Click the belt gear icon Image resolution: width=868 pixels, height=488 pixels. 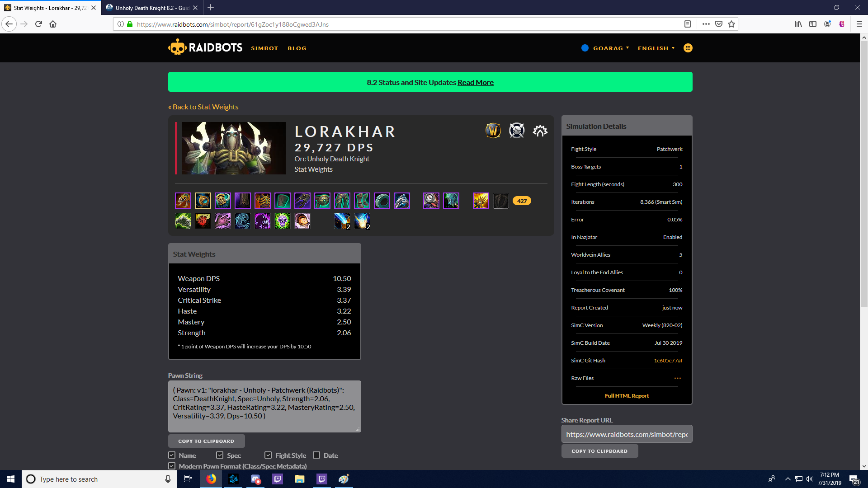pyautogui.click(x=322, y=201)
